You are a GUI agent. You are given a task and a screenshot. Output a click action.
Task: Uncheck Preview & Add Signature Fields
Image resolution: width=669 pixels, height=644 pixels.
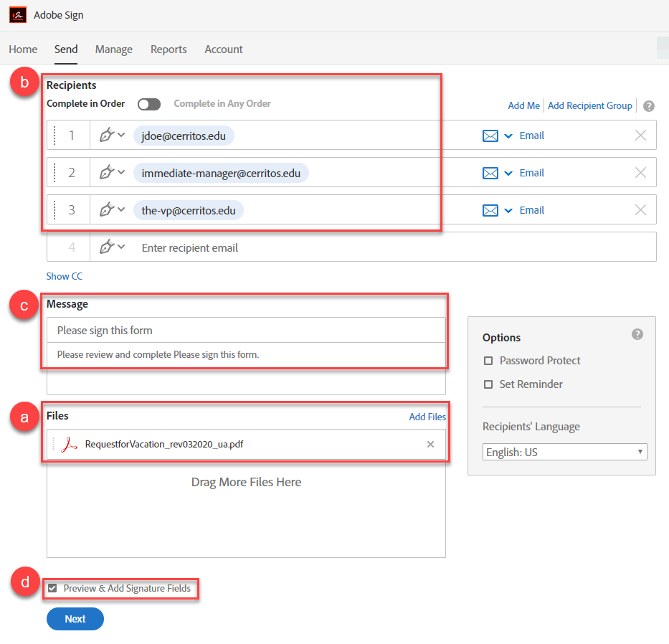point(52,589)
